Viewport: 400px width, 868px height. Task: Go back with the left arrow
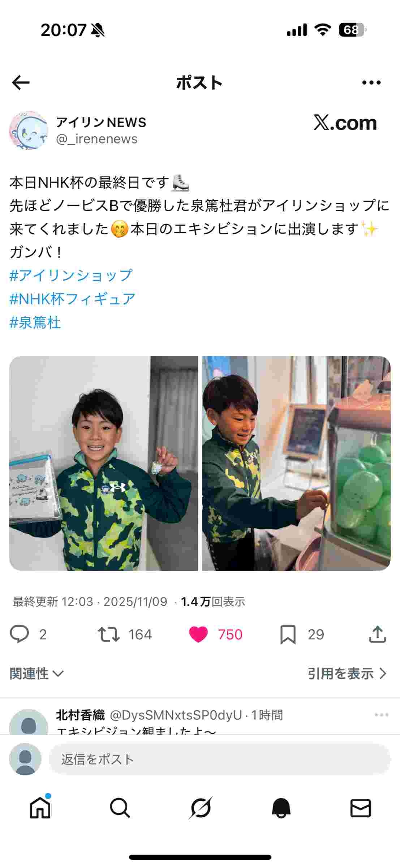(21, 83)
